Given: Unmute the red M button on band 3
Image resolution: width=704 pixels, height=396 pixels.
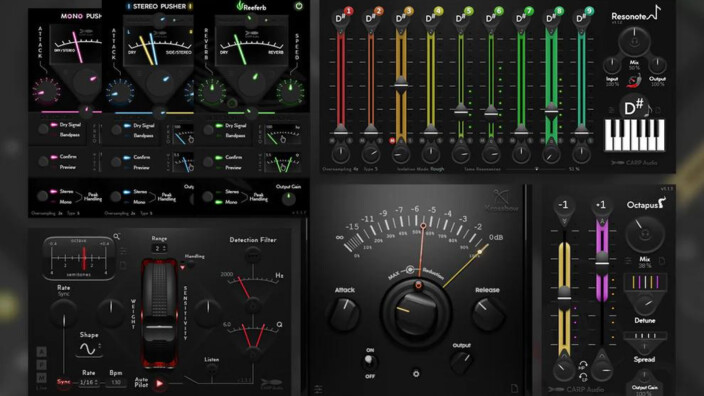Looking at the screenshot, I should (392, 141).
